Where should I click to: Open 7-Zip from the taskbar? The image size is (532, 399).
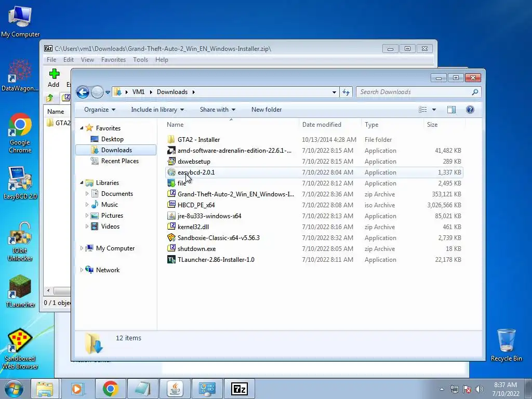(x=239, y=389)
